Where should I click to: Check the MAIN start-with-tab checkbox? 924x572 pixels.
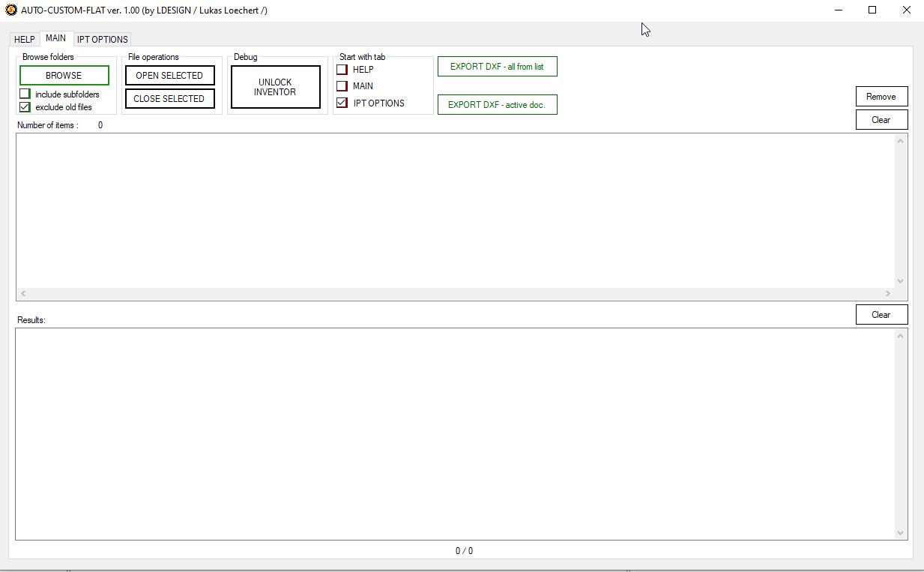tap(342, 85)
